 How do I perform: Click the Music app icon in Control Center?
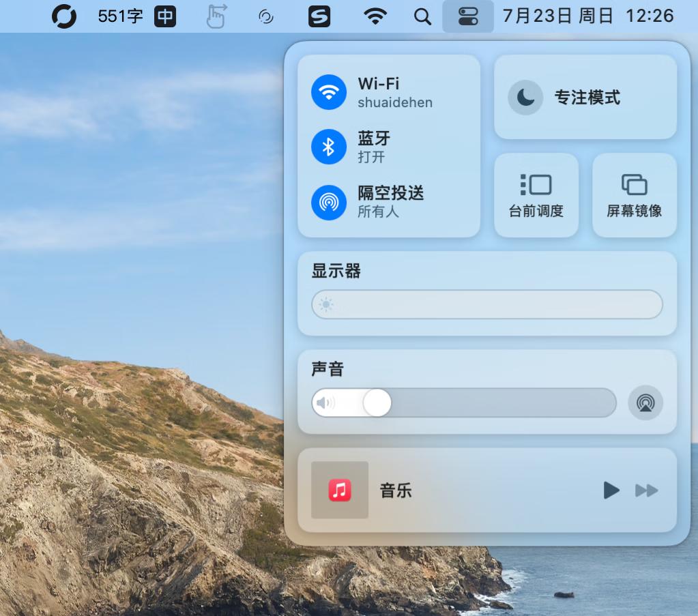[339, 490]
